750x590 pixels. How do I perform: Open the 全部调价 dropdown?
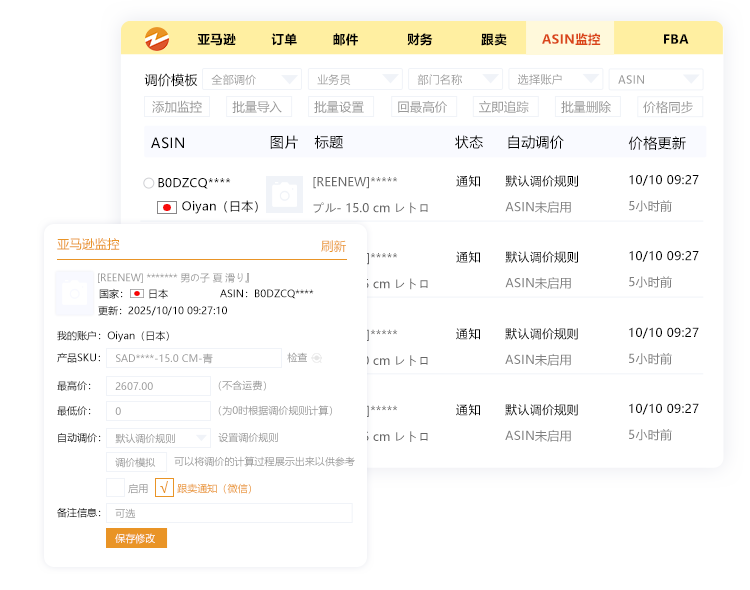pyautogui.click(x=253, y=80)
